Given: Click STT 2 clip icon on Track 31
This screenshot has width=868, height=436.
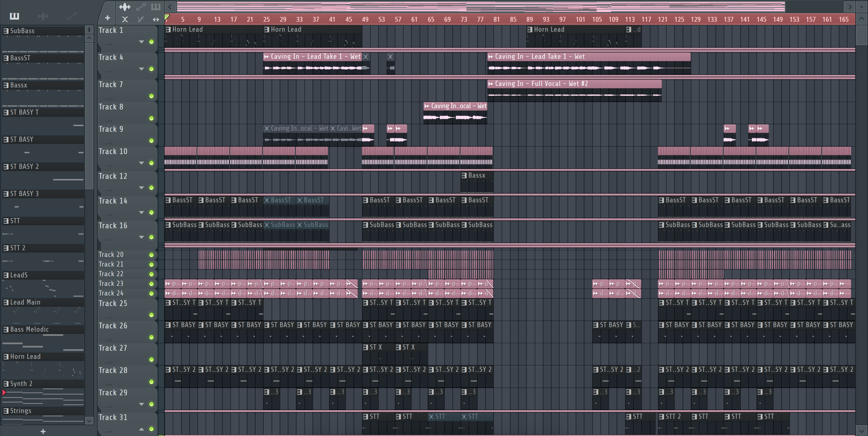Looking at the screenshot, I should click(662, 416).
